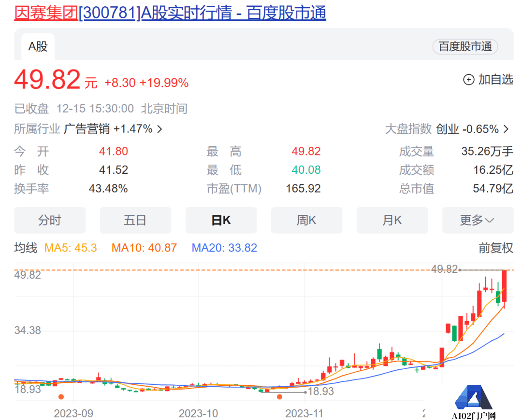This screenshot has width=522, height=420.
Task: Click the 昨收 value 41.52
Action: [x=114, y=170]
